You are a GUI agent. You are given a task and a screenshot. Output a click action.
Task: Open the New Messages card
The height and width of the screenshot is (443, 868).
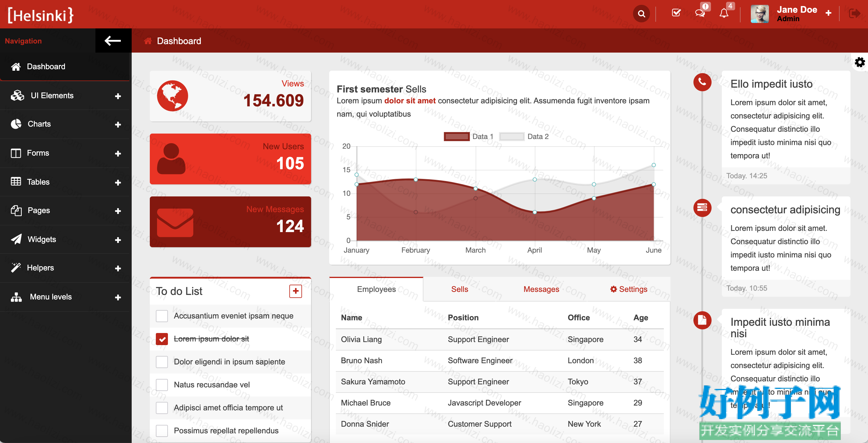(230, 222)
